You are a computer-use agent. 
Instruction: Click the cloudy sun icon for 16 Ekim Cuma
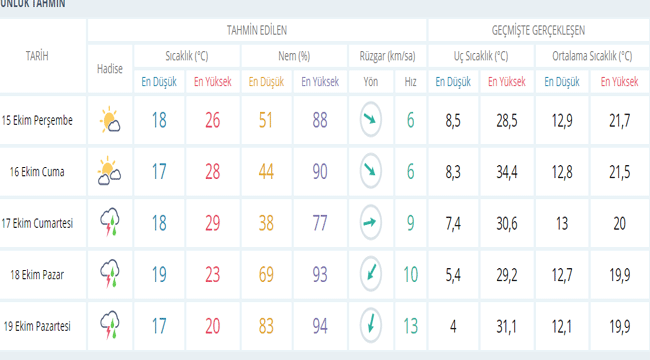click(x=109, y=171)
